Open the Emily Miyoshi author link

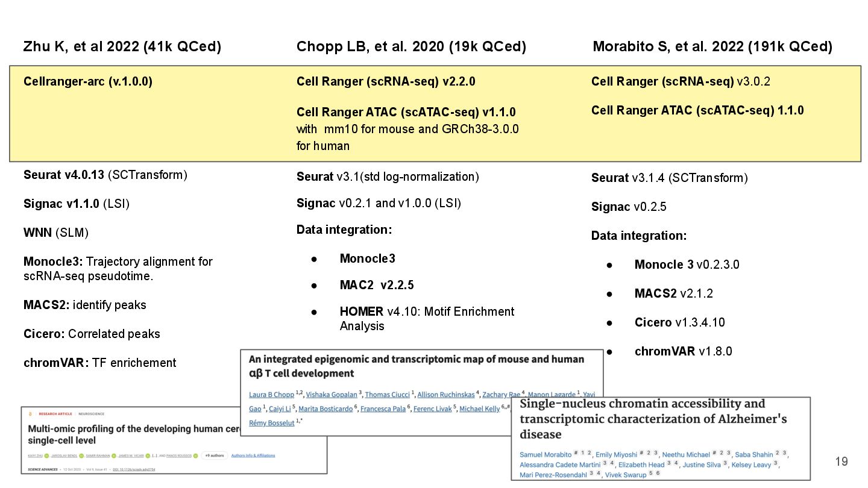(616, 455)
